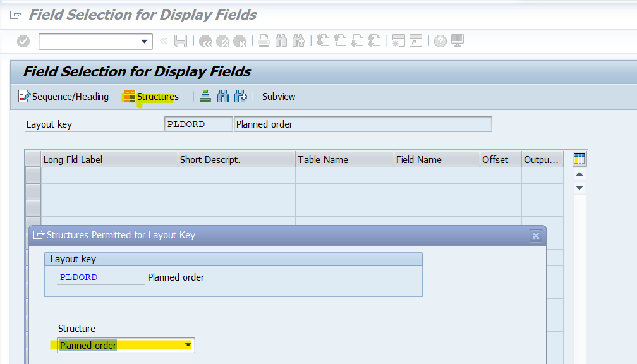Open window menu icon beside top title

(x=15, y=15)
